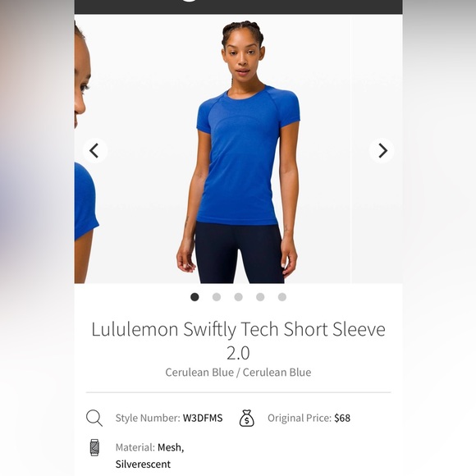The width and height of the screenshot is (476, 476).
Task: Click the Lululemon Swiftly Tech Short Sleeve title
Action: pos(238,341)
